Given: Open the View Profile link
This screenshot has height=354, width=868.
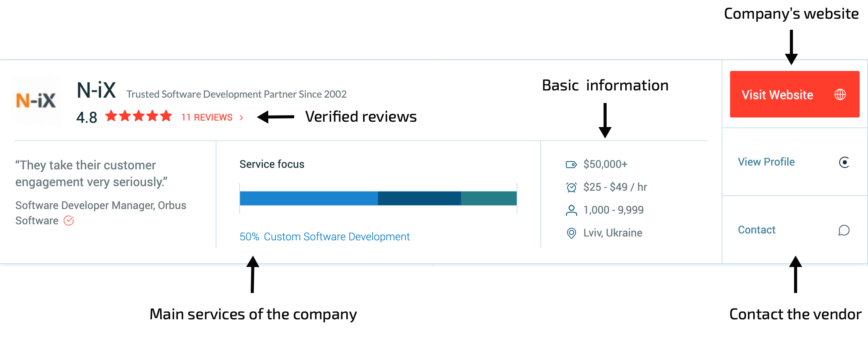Looking at the screenshot, I should (766, 162).
